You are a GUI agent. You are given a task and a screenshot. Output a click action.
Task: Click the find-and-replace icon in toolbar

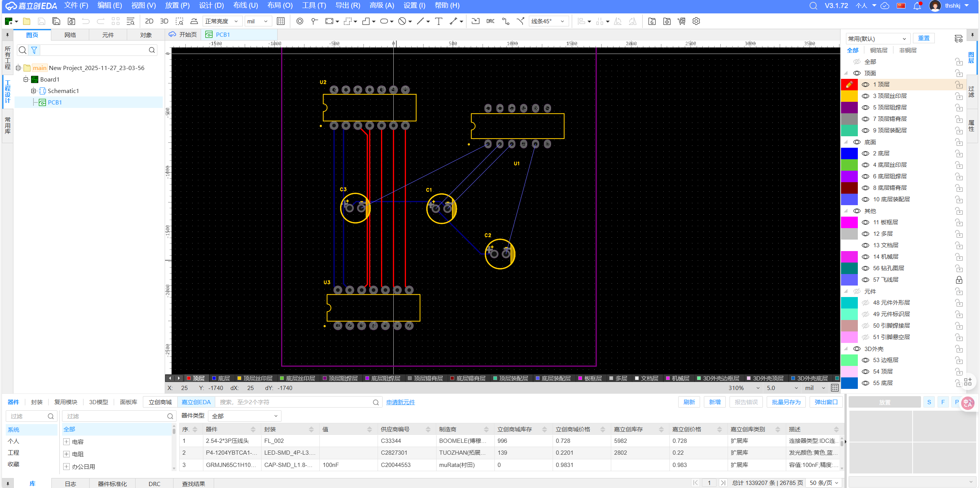pos(130,21)
